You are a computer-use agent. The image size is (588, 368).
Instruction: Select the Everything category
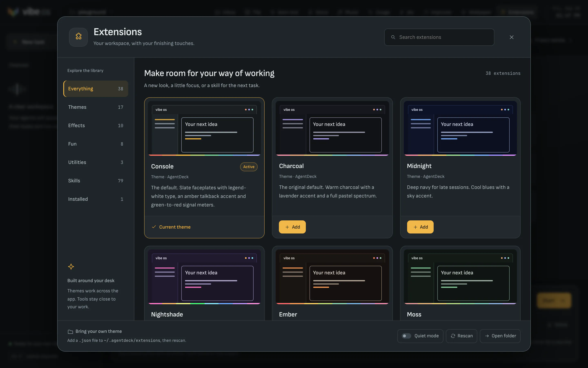point(96,89)
